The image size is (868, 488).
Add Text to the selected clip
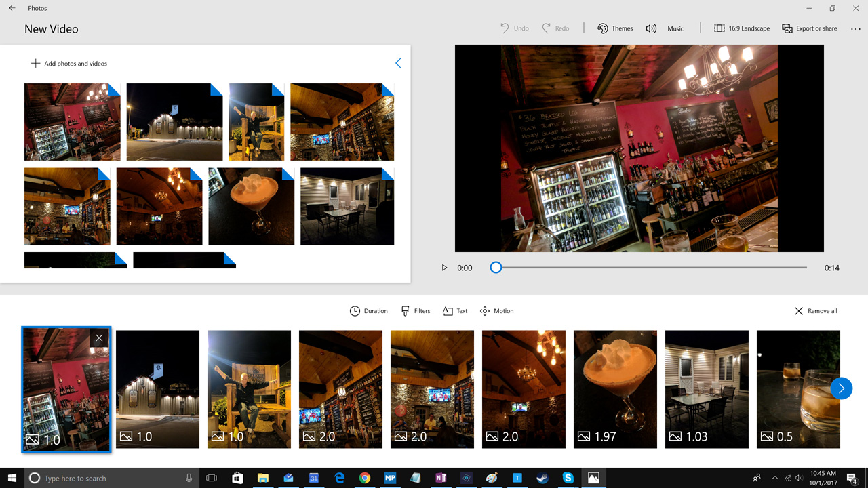pos(454,310)
